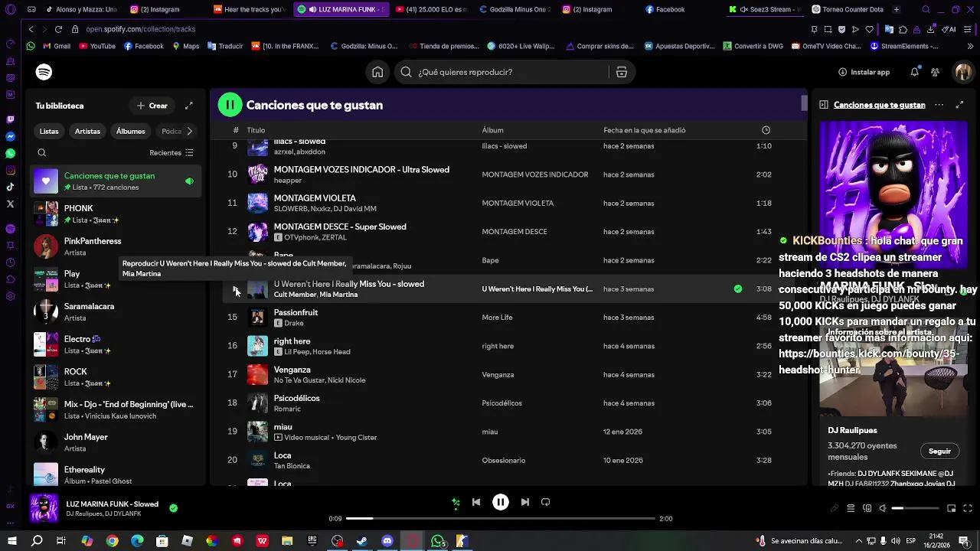The width and height of the screenshot is (980, 551).
Task: Enter full screen player view
Action: click(x=968, y=508)
